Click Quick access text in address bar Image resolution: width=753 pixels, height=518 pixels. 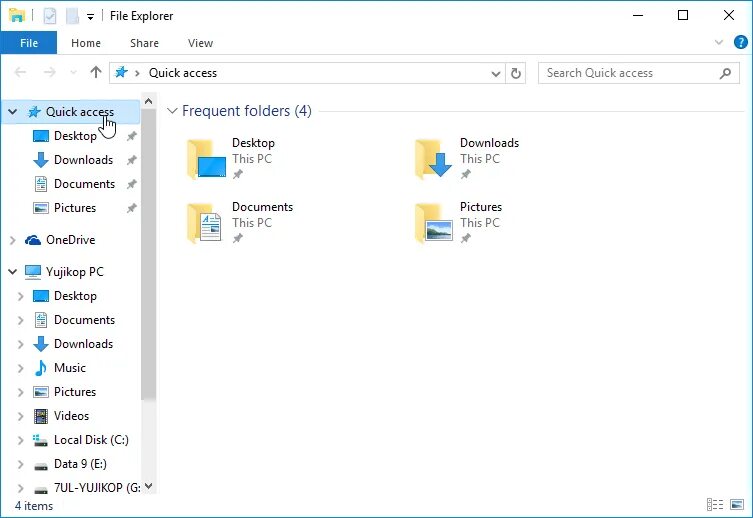point(183,73)
